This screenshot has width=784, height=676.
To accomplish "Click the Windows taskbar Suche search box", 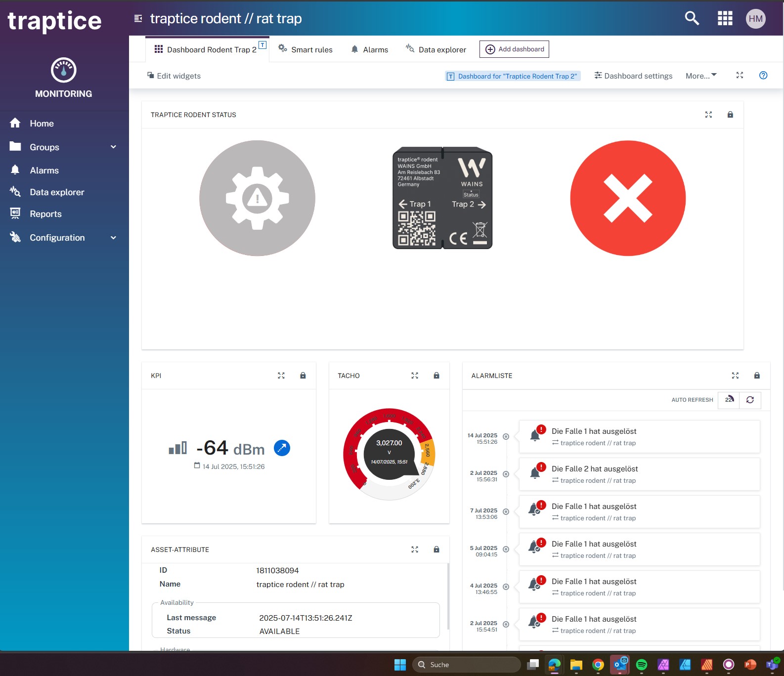I will [x=467, y=665].
